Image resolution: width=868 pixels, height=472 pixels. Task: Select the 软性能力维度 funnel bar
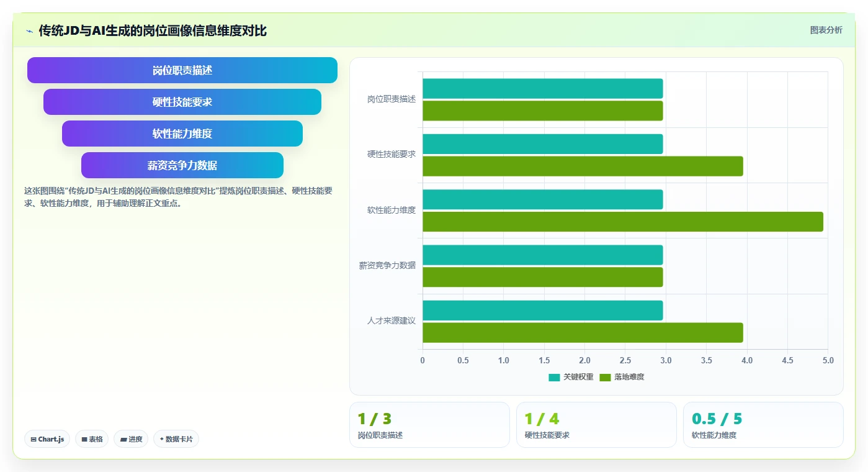point(182,134)
